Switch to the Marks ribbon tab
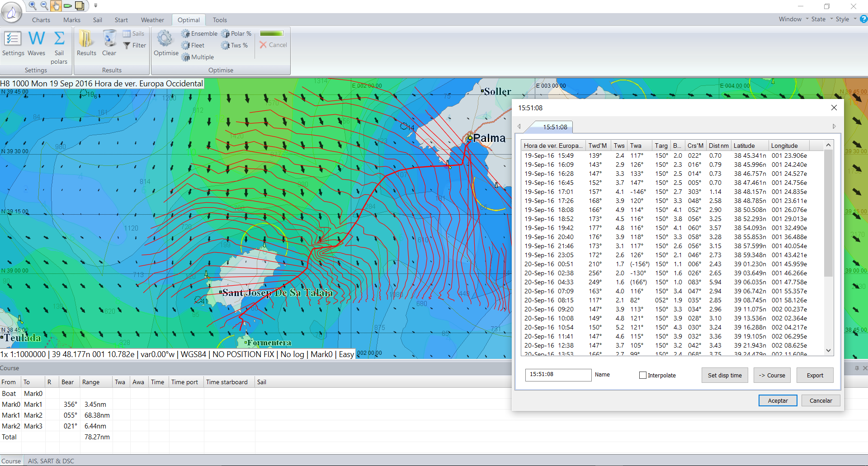This screenshot has height=466, width=868. pyautogui.click(x=72, y=20)
